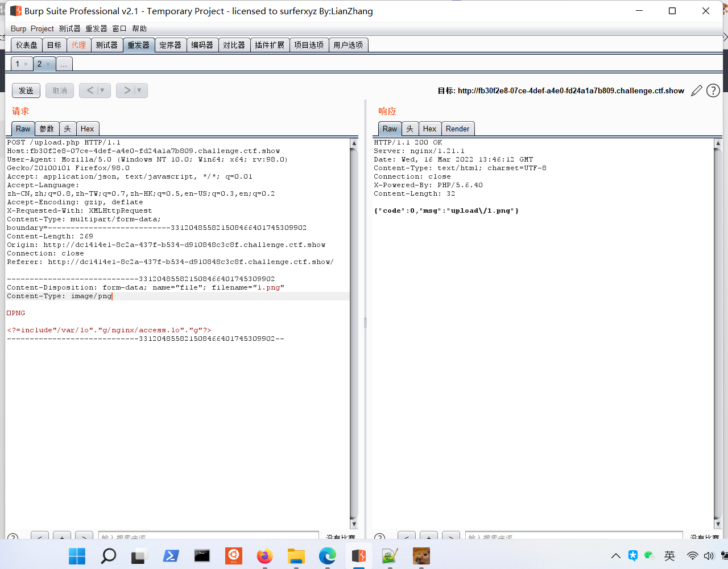Open Microsoft Edge from the taskbar

pos(327,556)
